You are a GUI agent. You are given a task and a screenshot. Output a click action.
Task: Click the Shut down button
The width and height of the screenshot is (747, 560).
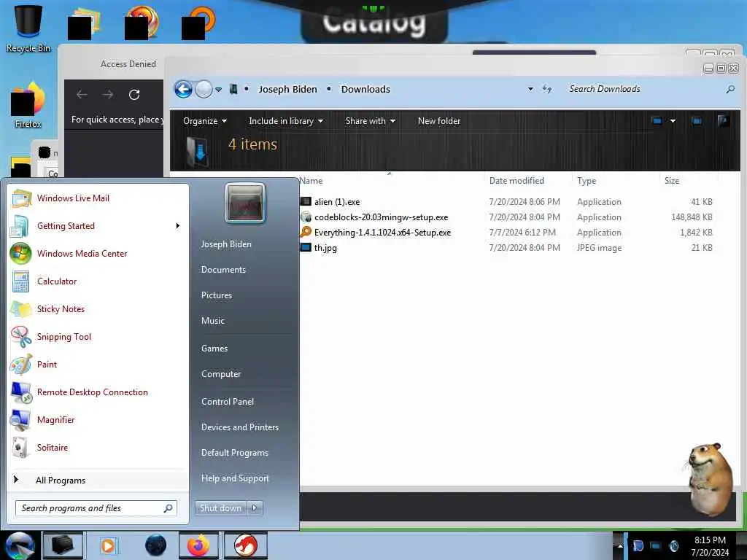(220, 508)
